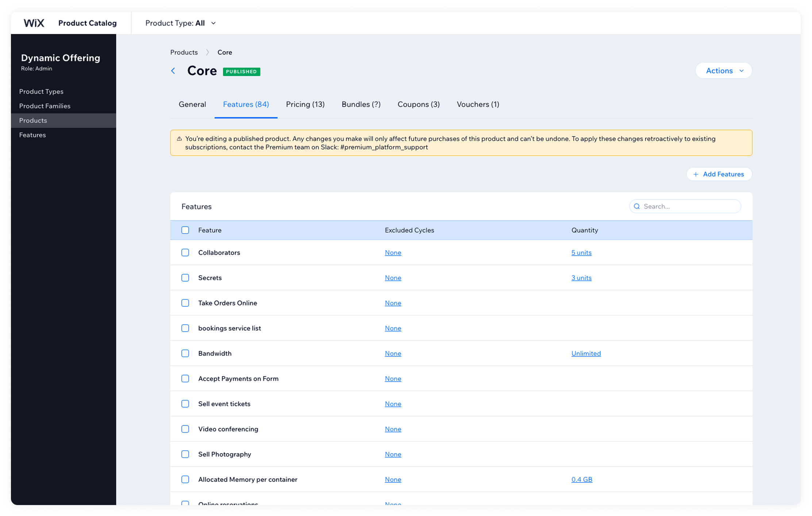Click the 0.4 GB quantity link
812x516 pixels.
point(582,479)
